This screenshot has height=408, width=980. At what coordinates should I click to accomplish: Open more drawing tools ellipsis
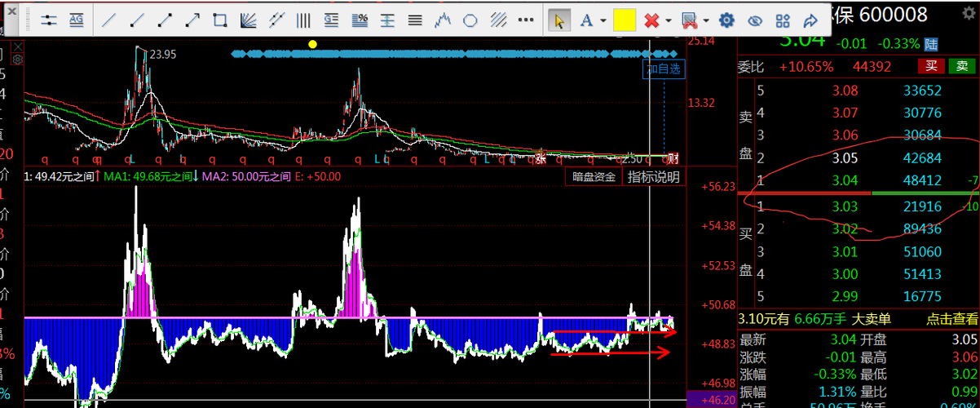click(x=527, y=20)
